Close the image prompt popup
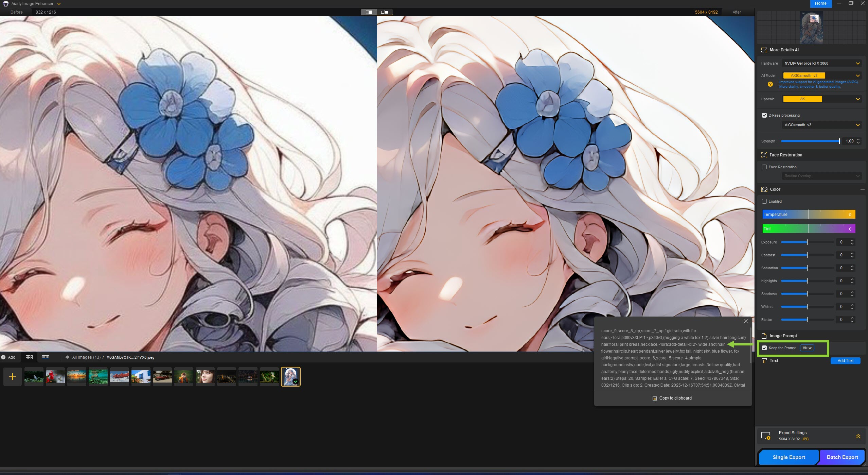This screenshot has height=475, width=868. (746, 321)
